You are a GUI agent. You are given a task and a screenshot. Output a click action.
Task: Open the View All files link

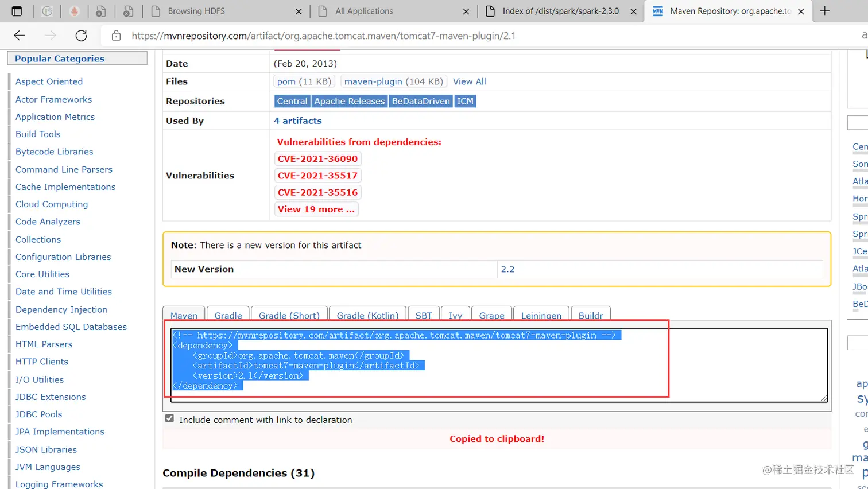tap(469, 81)
